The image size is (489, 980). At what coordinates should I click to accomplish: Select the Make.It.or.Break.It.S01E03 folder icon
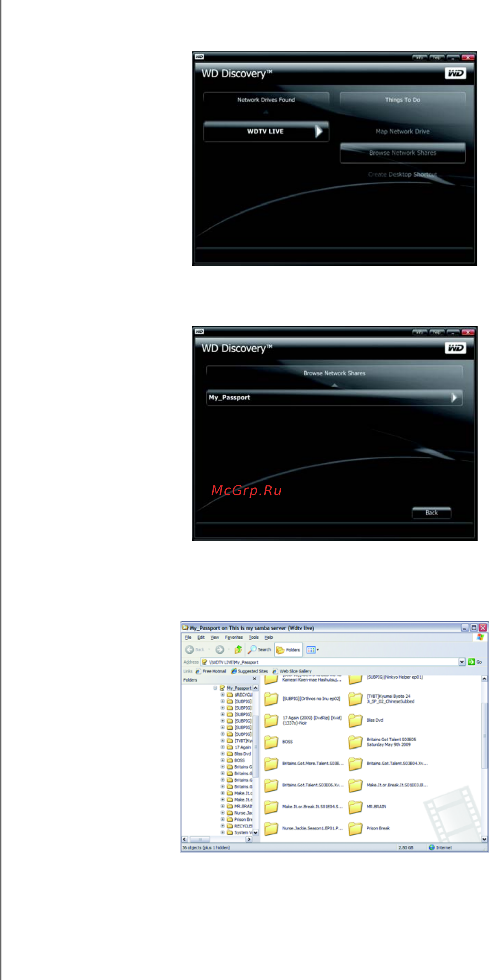click(356, 785)
